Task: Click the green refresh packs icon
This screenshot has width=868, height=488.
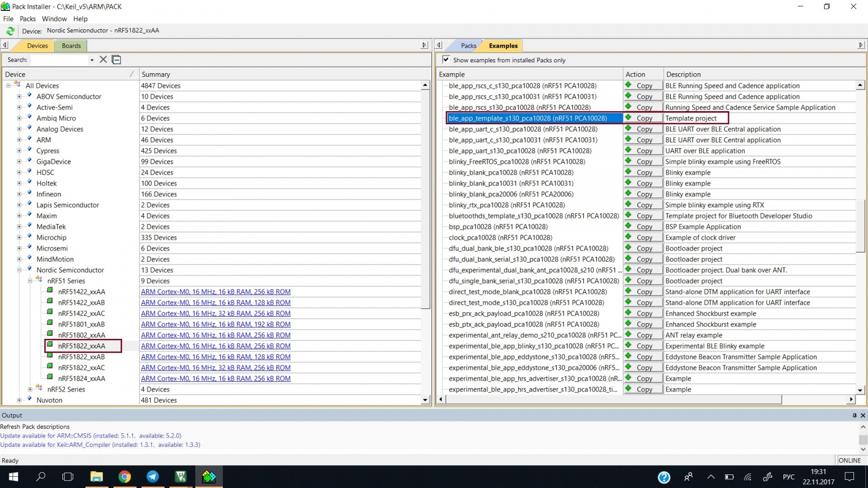Action: click(x=10, y=31)
